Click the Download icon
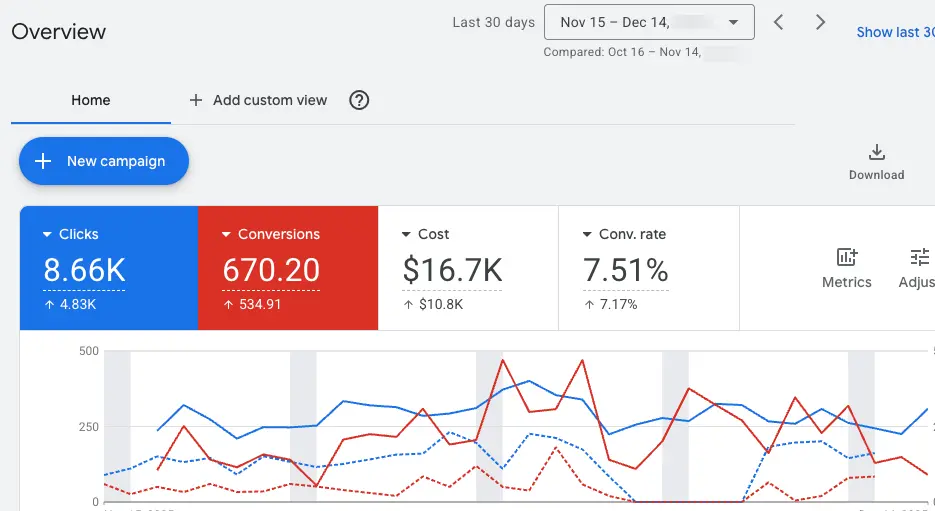 [877, 153]
